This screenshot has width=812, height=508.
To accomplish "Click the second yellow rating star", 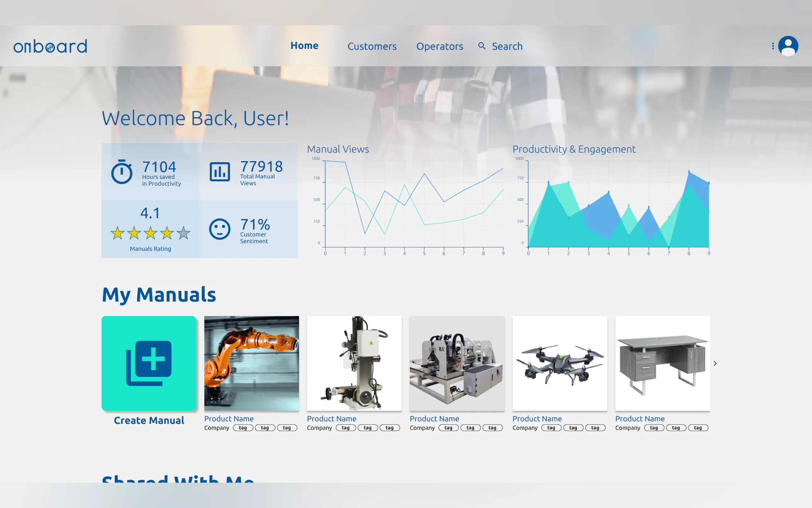I will tap(134, 233).
